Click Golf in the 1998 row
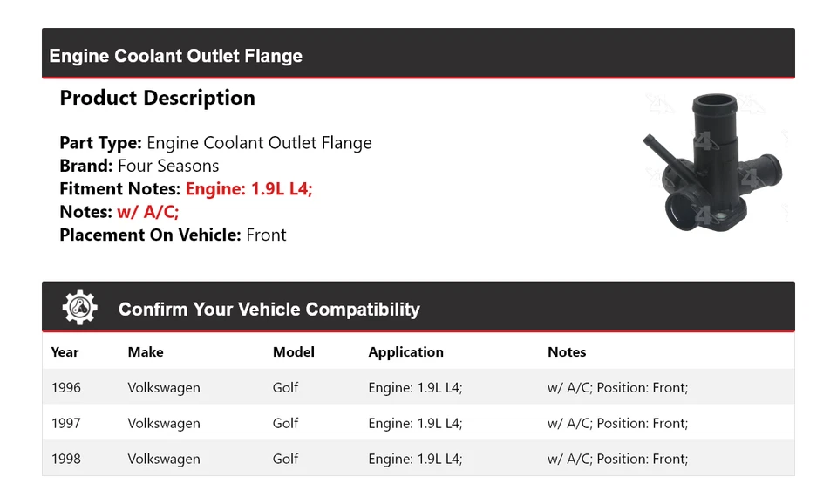This screenshot has width=837, height=504. [285, 460]
